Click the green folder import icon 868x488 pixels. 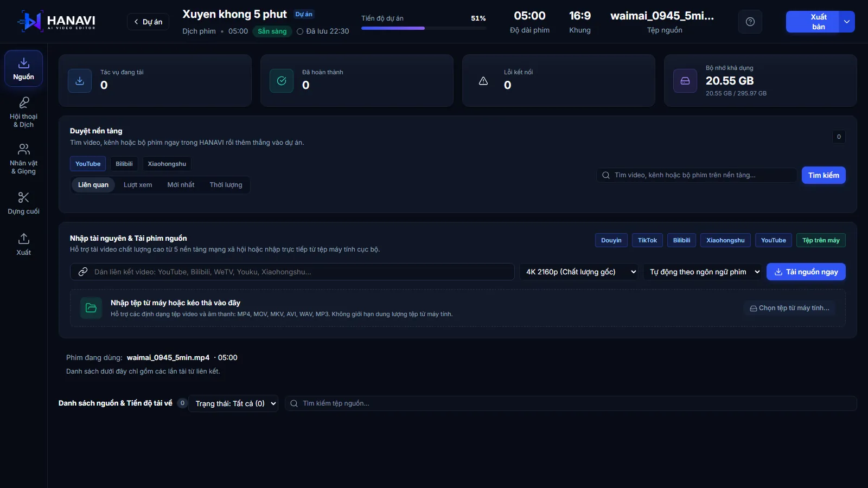(91, 308)
